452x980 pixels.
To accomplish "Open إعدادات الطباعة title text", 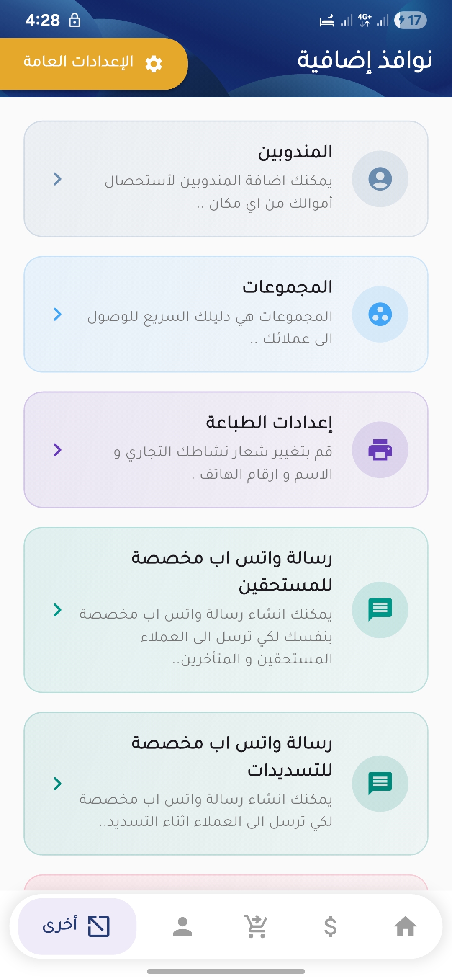I will tap(269, 422).
